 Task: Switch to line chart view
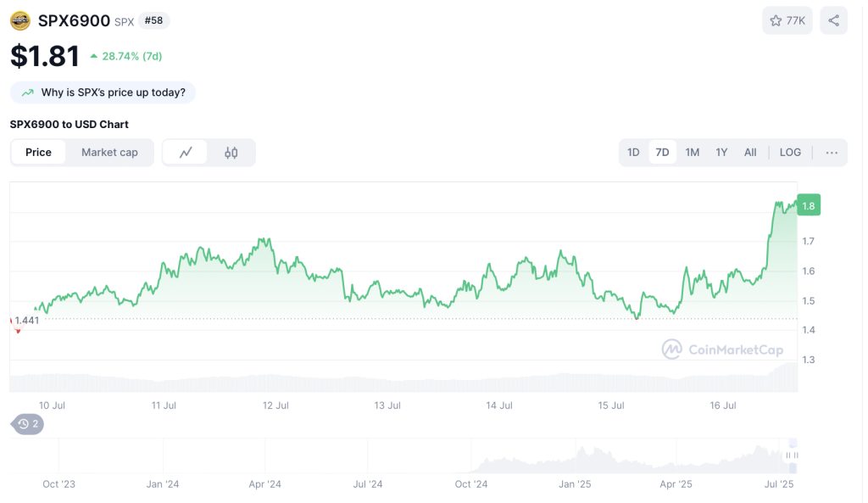(186, 153)
